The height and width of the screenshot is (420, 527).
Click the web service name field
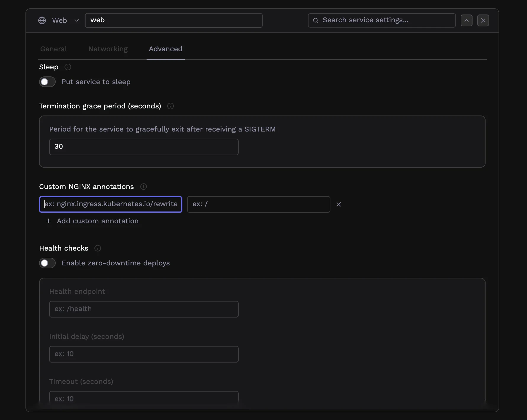point(173,20)
